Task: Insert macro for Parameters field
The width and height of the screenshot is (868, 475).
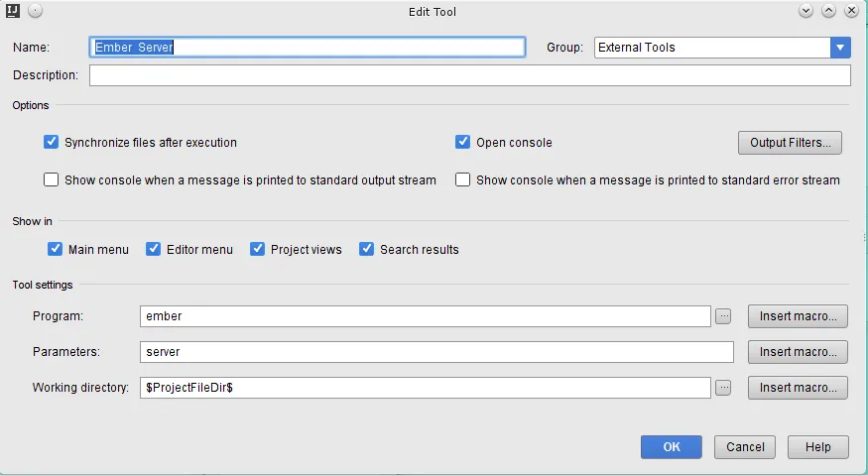Action: (798, 352)
